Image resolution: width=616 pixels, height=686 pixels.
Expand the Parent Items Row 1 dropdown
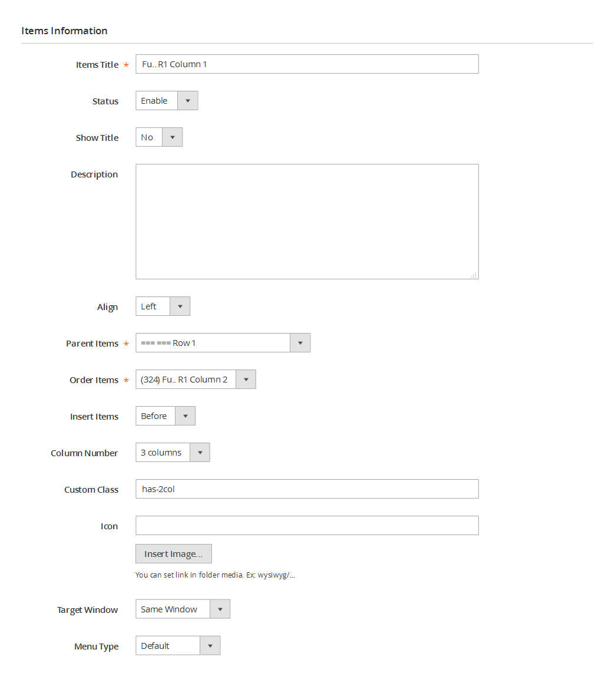click(223, 343)
